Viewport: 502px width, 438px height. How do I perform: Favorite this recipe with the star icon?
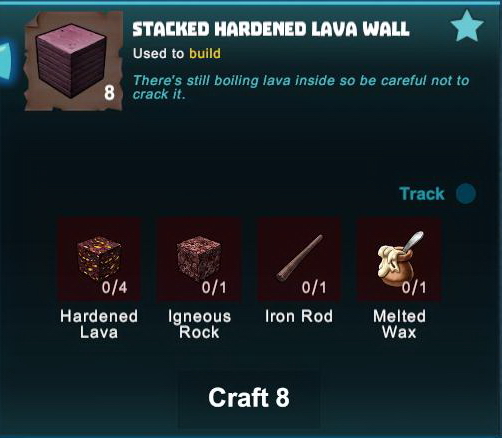[x=467, y=26]
